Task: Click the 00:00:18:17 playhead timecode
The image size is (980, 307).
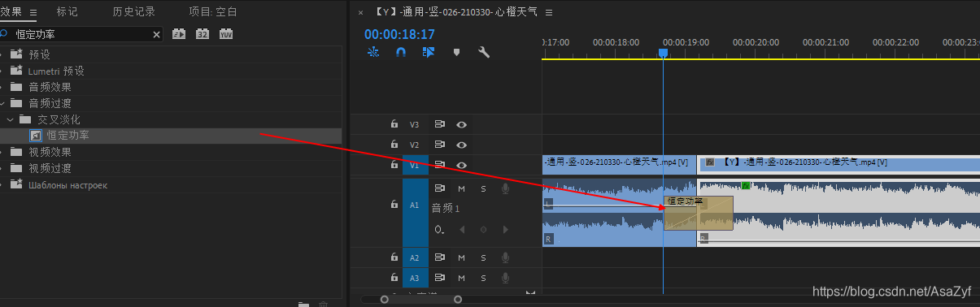Action: pos(399,35)
